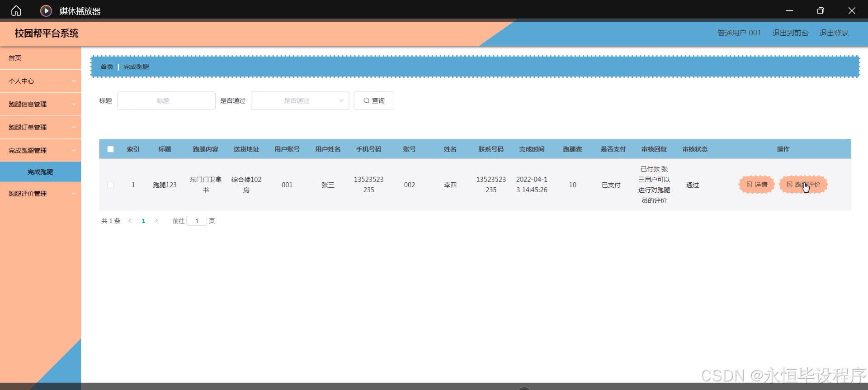Click the 查询 search button
The width and height of the screenshot is (868, 390).
[374, 100]
